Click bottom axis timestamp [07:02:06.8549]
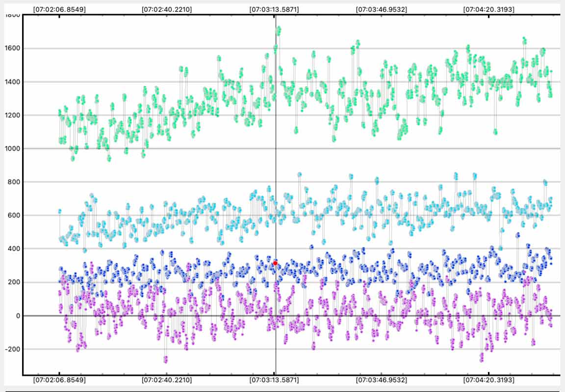 coord(59,380)
